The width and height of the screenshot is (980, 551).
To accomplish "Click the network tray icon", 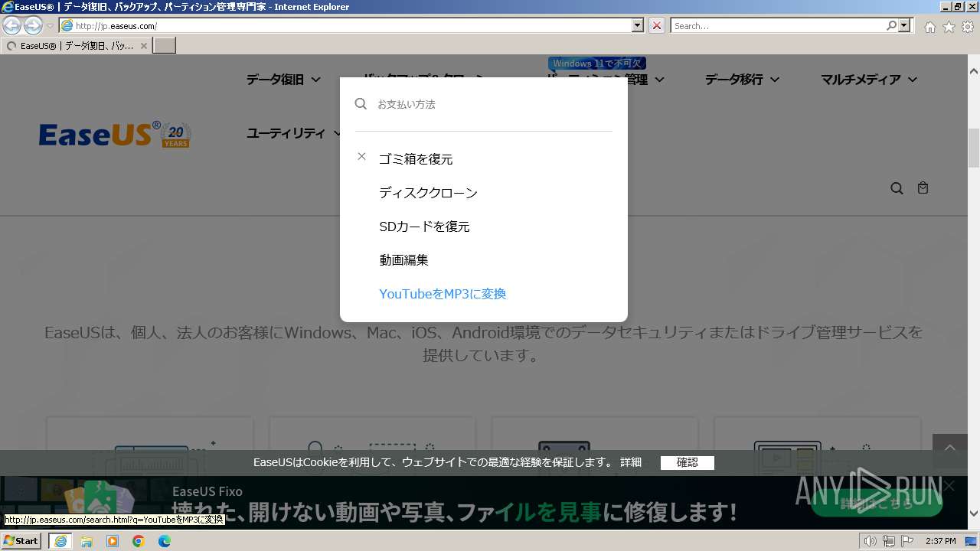I will pos(889,541).
